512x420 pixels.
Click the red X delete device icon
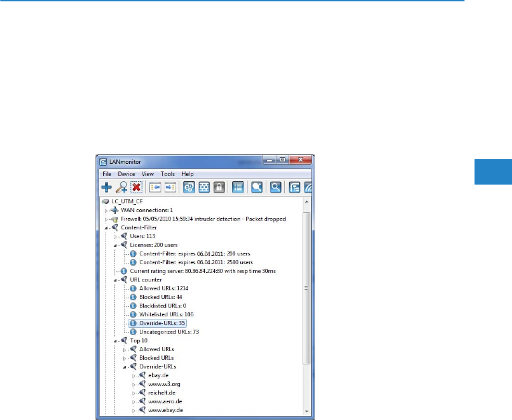[137, 187]
